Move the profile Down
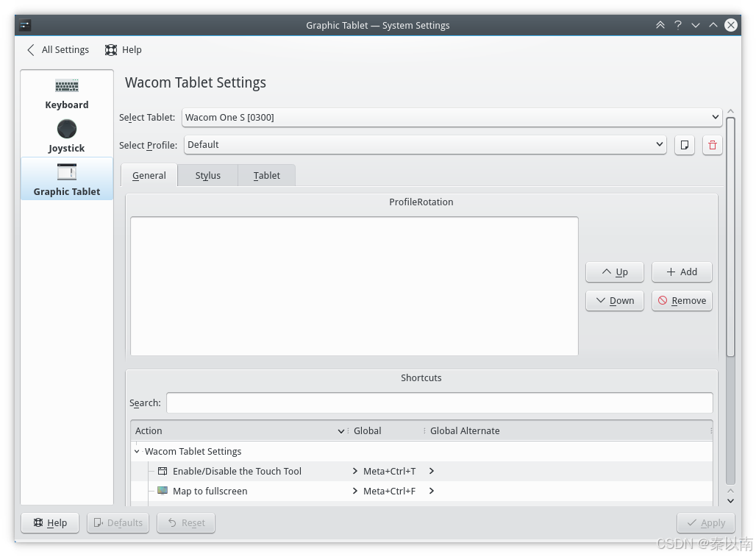This screenshot has height=557, width=756. tap(615, 300)
